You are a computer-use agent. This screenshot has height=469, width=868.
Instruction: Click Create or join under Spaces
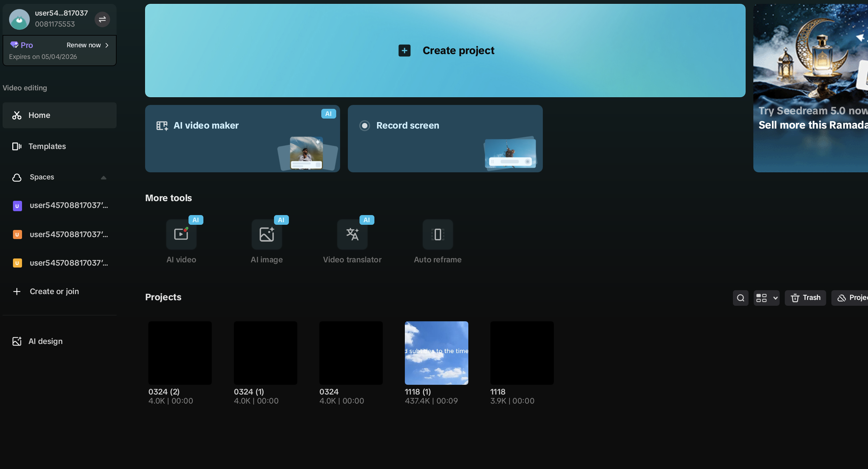tap(54, 292)
